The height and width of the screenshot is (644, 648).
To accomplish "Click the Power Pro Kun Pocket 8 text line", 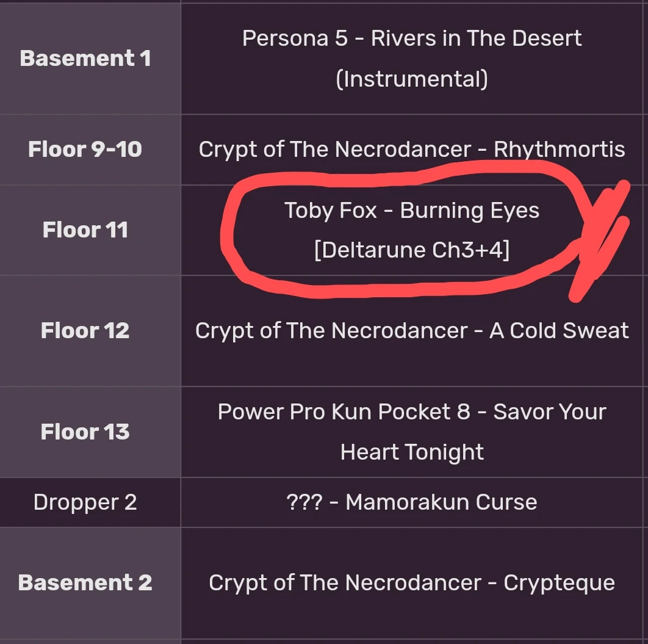I will pyautogui.click(x=412, y=412).
